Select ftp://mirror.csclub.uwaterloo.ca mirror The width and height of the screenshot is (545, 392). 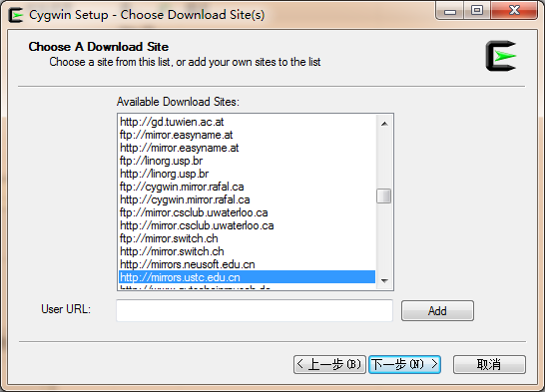coord(248,212)
